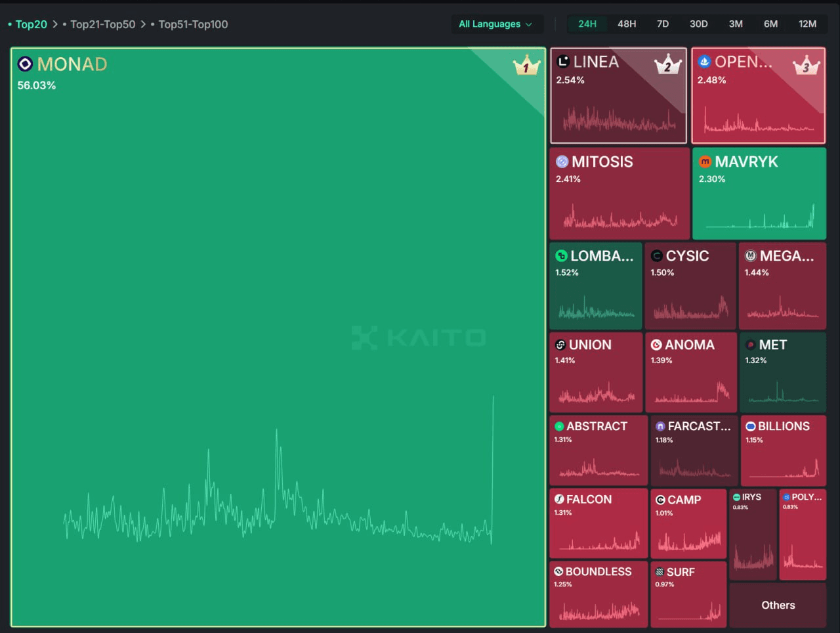Click the MEGA... logo icon
This screenshot has height=633, width=840.
[751, 256]
